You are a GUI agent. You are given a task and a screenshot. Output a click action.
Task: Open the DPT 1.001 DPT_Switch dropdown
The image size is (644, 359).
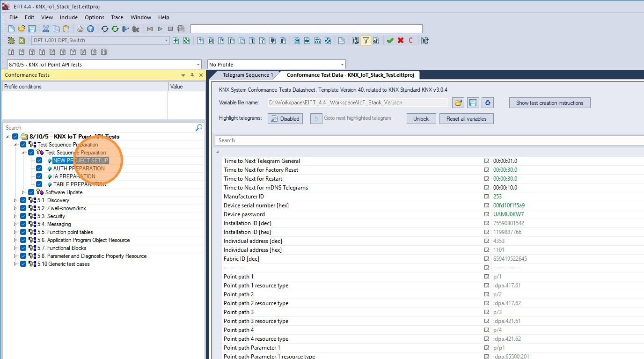click(x=166, y=41)
